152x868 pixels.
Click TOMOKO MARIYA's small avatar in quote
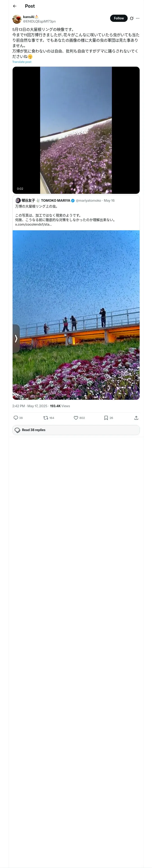[x=18, y=201]
